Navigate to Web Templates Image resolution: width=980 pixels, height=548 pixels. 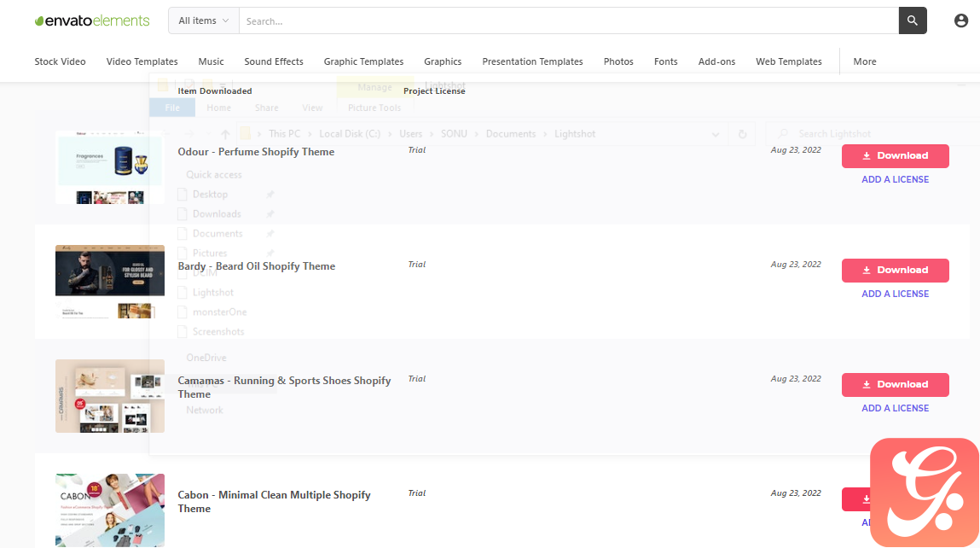(x=788, y=61)
